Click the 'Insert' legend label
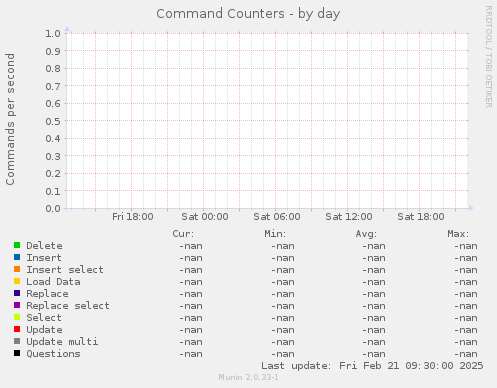The image size is (497, 388). click(x=44, y=258)
